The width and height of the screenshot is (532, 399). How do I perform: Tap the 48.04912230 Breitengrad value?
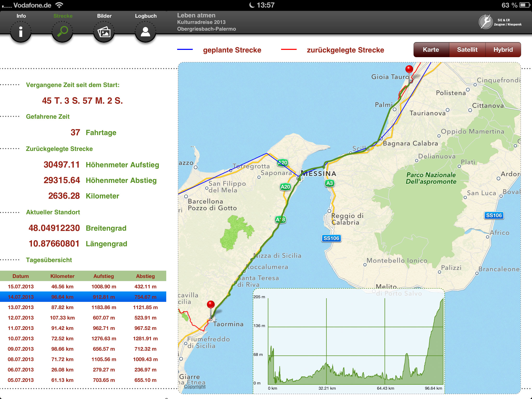coord(54,228)
